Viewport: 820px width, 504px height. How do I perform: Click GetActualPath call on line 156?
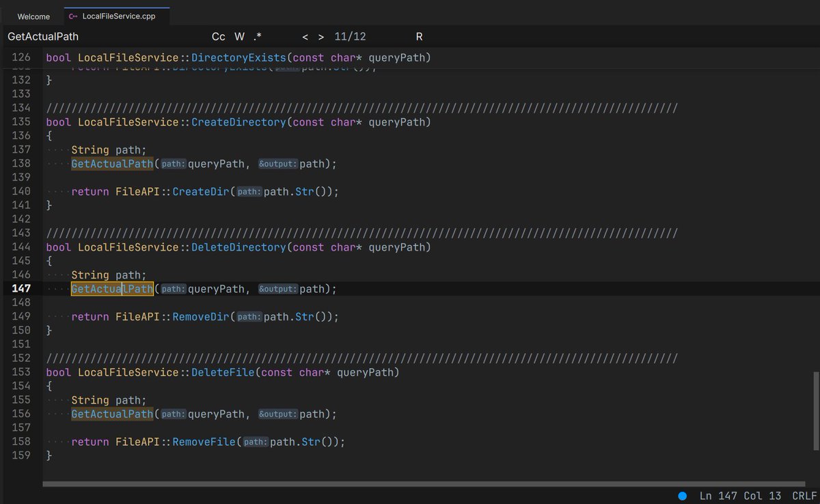click(x=112, y=414)
